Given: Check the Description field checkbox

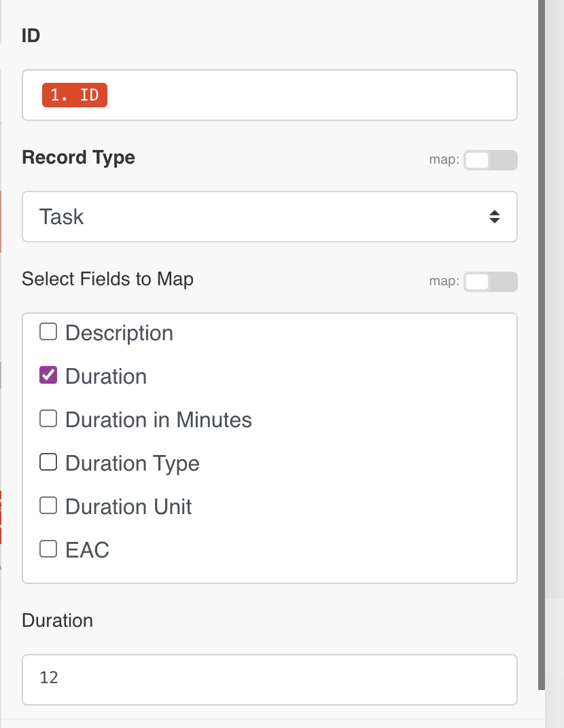Looking at the screenshot, I should pos(48,333).
